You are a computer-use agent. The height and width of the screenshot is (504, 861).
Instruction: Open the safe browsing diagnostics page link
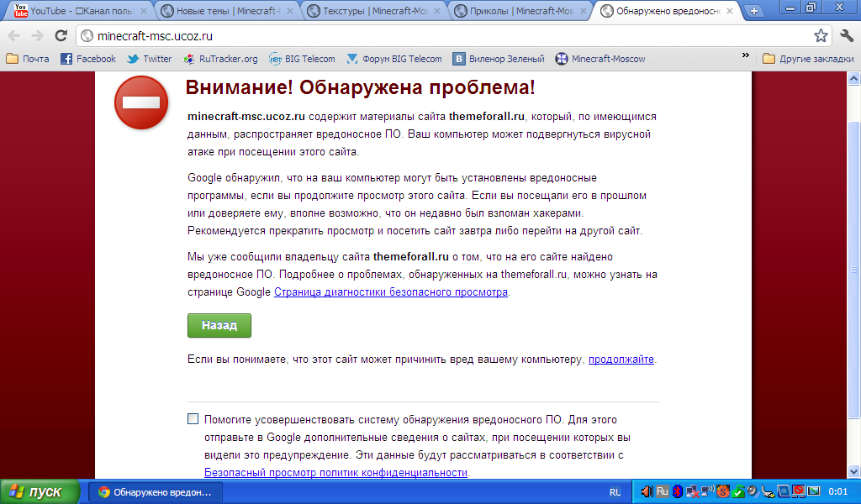click(x=391, y=292)
